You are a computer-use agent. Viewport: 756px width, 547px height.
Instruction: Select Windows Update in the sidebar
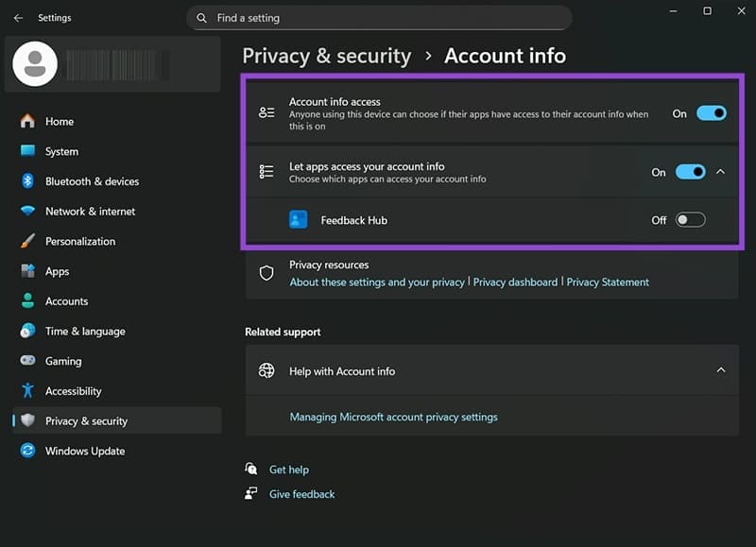(x=81, y=451)
